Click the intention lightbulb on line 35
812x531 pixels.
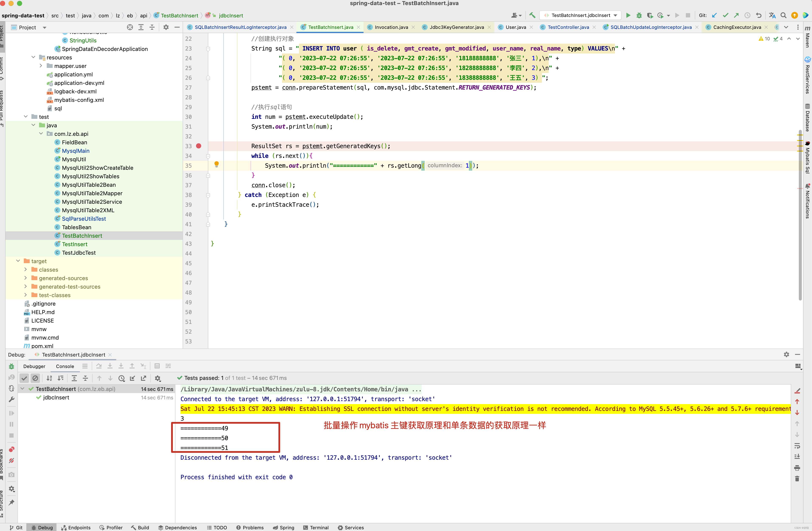tap(216, 164)
